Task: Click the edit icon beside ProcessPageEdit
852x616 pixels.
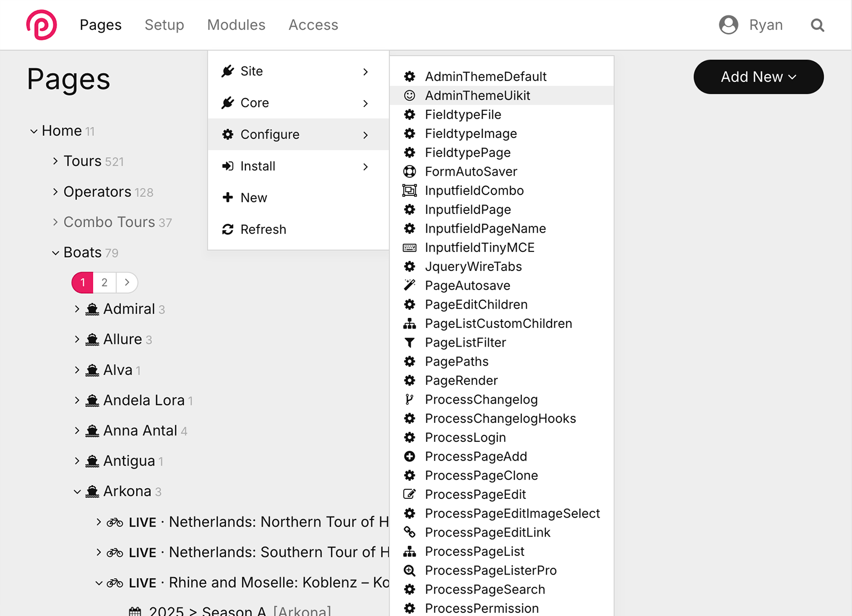Action: pos(409,495)
